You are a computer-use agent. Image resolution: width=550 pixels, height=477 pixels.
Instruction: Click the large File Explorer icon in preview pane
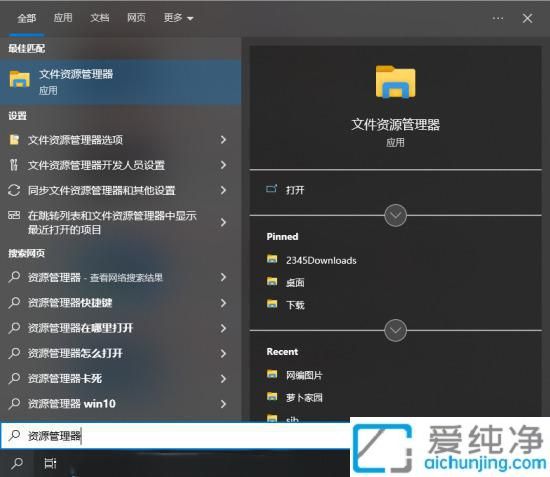[x=395, y=82]
